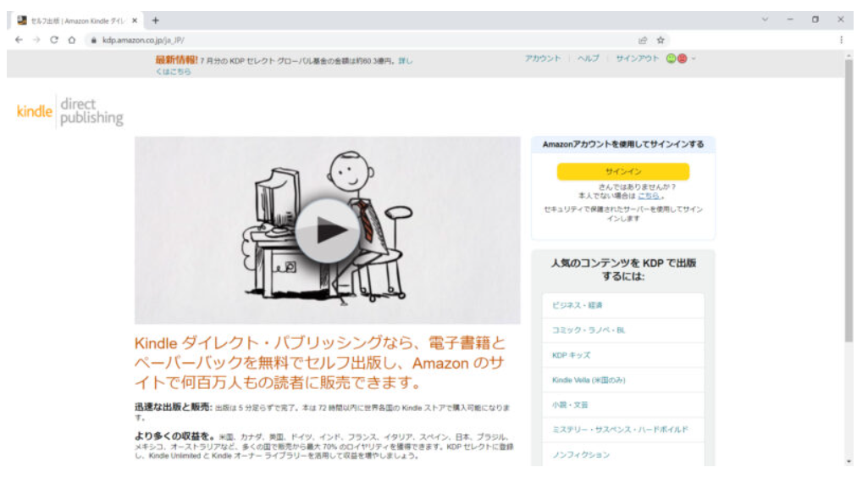Click the green and red face icons
This screenshot has width=868, height=495.
coord(677,58)
